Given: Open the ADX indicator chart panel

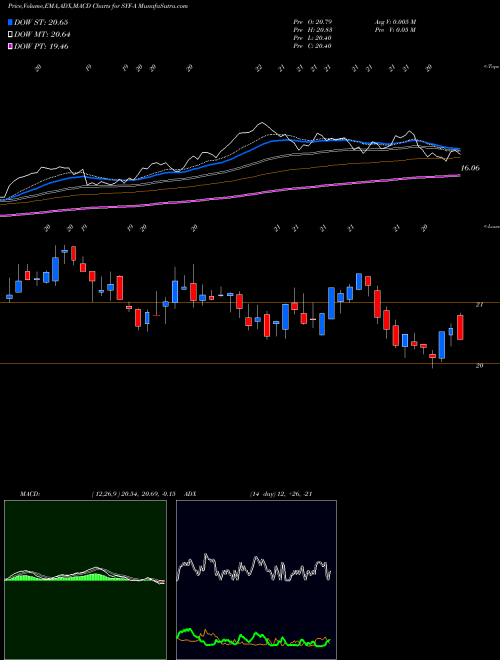Looking at the screenshot, I should click(x=256, y=580).
